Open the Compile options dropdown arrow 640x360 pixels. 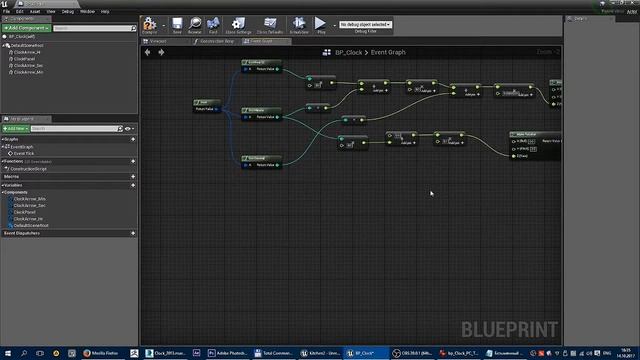[164, 25]
